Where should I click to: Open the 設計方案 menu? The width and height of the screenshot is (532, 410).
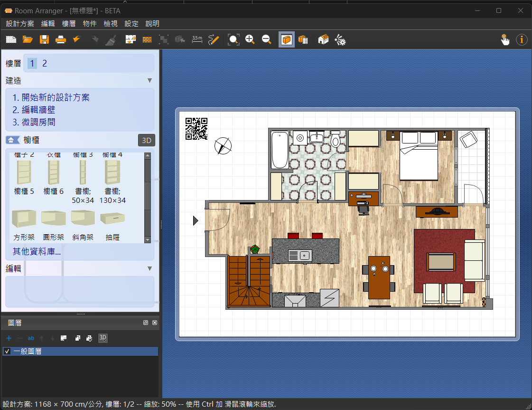point(20,23)
